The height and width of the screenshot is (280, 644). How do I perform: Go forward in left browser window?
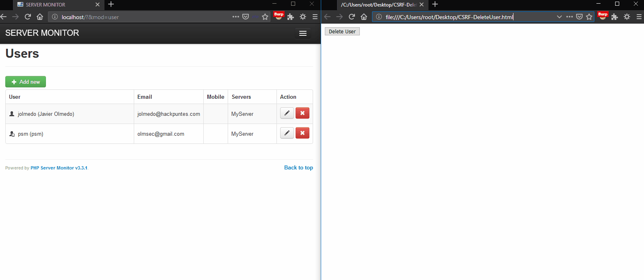[15, 17]
